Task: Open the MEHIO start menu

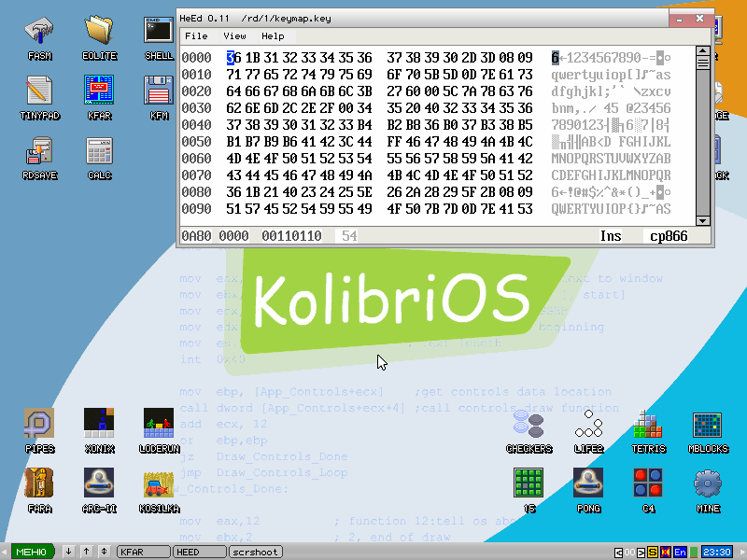Action: 31,552
